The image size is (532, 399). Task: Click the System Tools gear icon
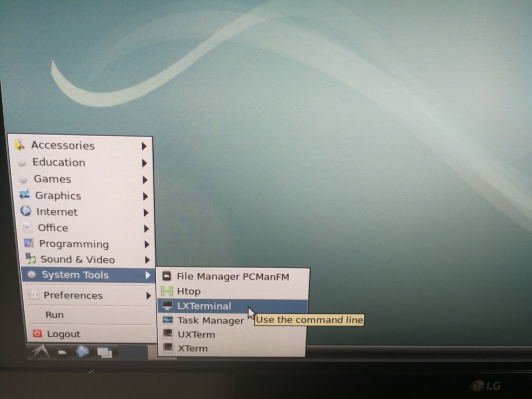(x=32, y=274)
